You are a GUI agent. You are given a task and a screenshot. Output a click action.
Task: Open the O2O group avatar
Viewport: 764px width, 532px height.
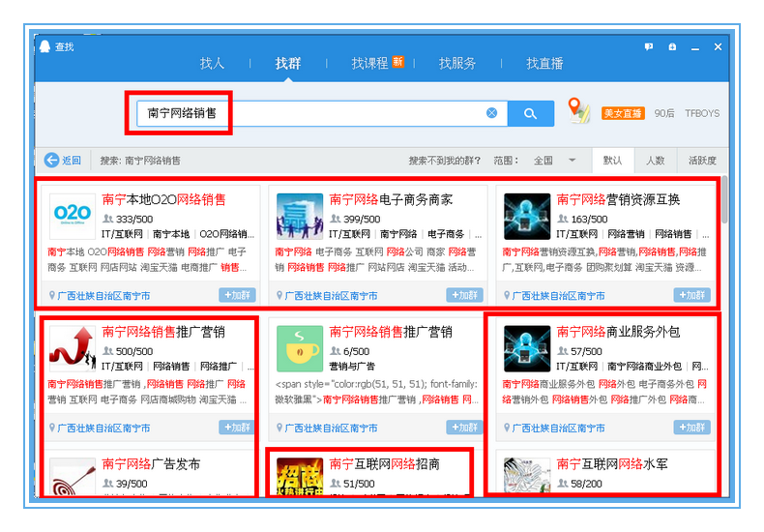point(73,217)
